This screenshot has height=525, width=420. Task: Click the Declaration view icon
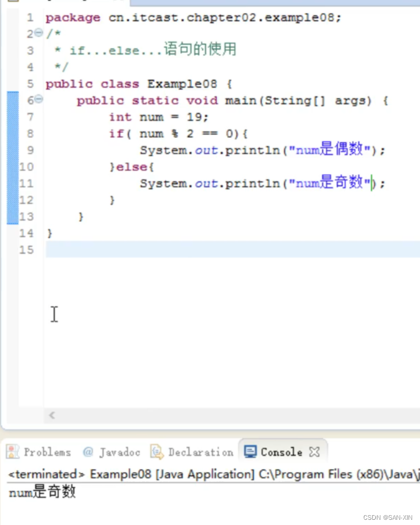[155, 452]
